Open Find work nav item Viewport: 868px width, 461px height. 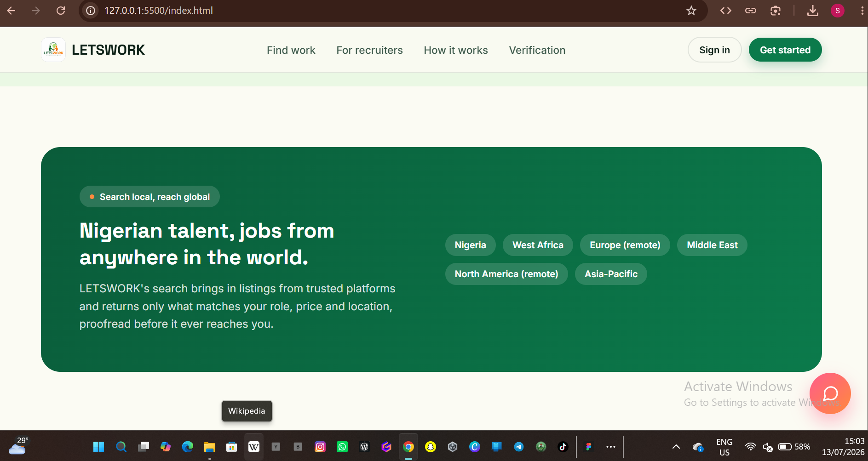click(x=291, y=50)
